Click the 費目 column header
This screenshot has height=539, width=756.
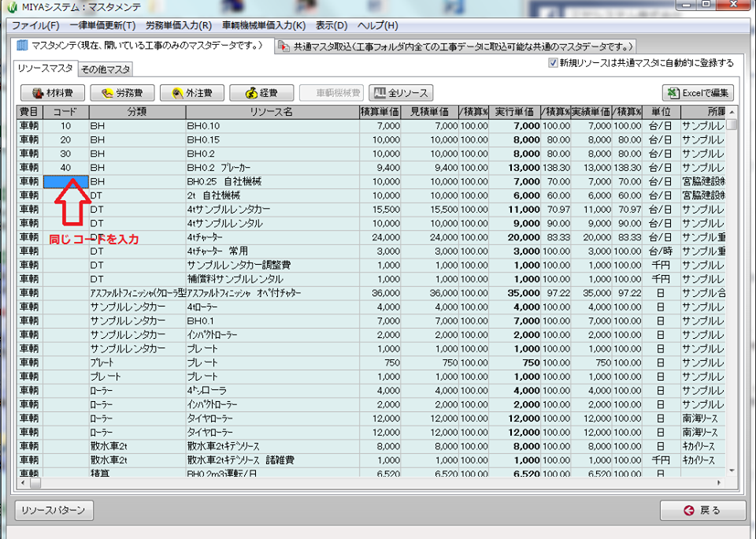point(30,112)
